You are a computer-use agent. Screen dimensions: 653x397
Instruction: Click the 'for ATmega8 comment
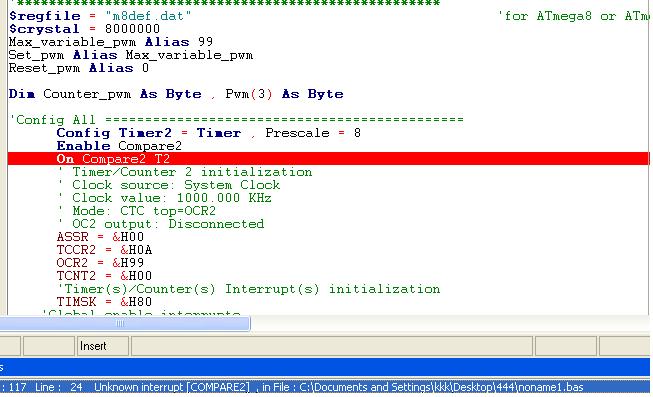point(573,16)
